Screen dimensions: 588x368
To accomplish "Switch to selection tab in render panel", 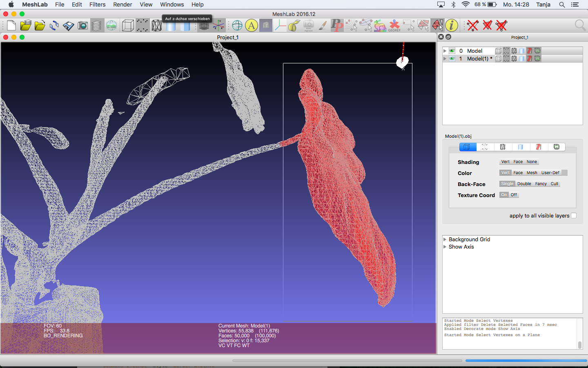I will click(539, 147).
